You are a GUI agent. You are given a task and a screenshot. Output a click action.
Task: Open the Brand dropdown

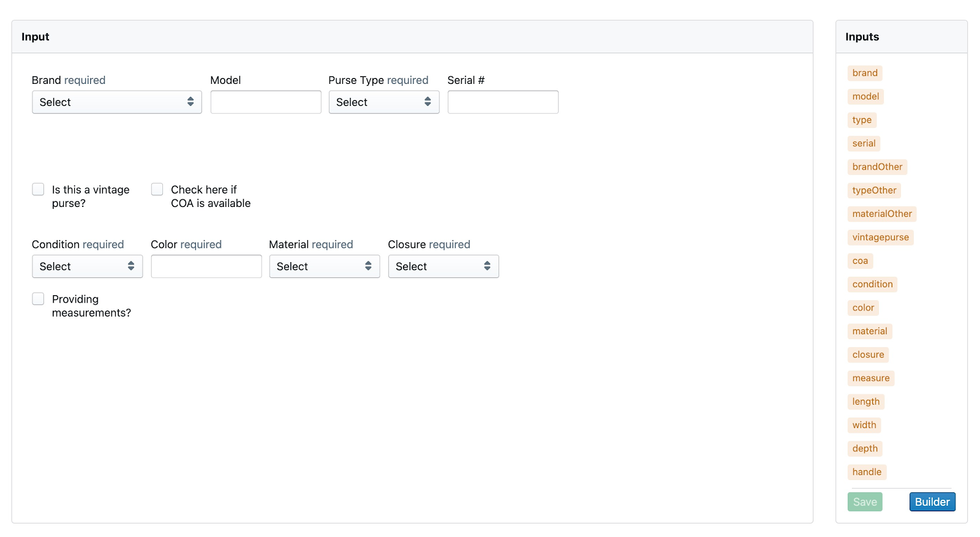116,102
